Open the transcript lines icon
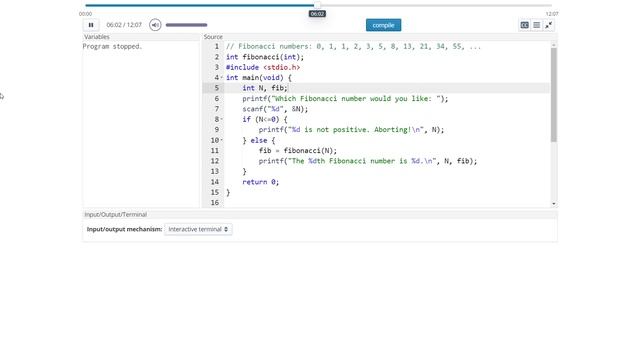The image size is (640, 360). (537, 25)
